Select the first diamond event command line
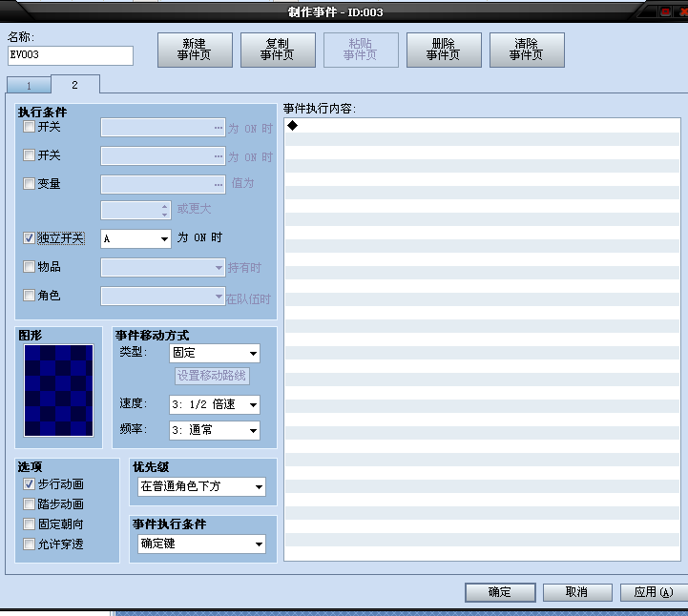Image resolution: width=688 pixels, height=616 pixels. (x=482, y=126)
